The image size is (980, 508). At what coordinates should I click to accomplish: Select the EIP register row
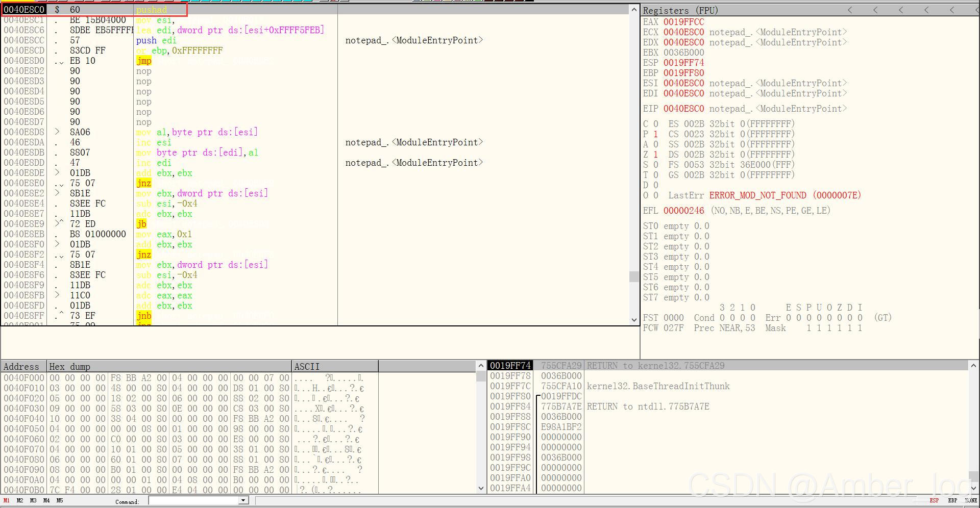745,109
